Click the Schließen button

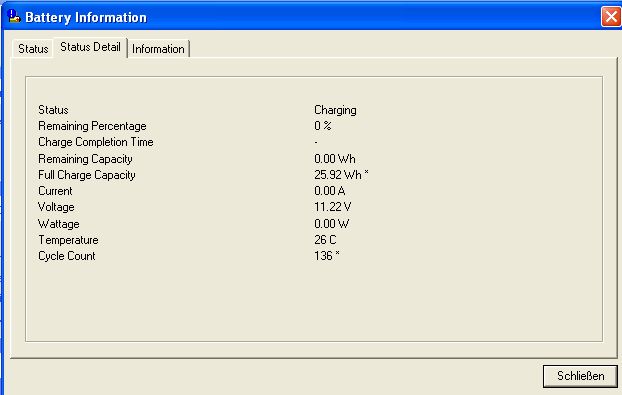coord(580,376)
